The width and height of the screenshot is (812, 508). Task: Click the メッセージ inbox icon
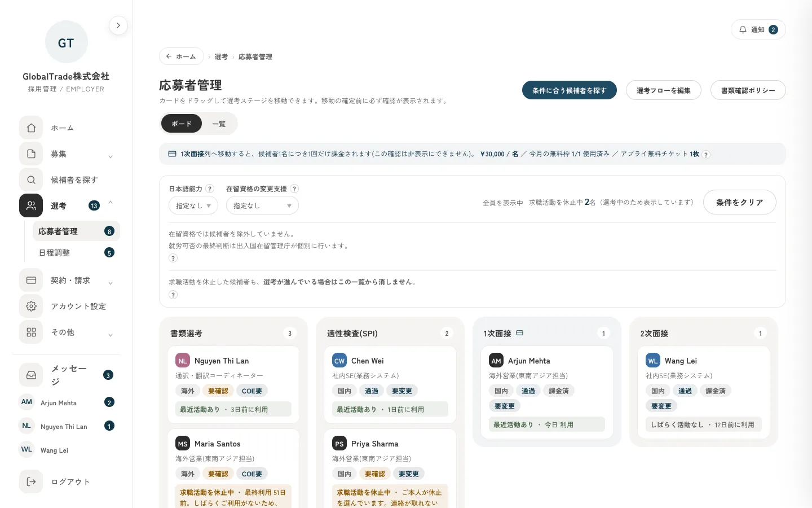(x=31, y=375)
